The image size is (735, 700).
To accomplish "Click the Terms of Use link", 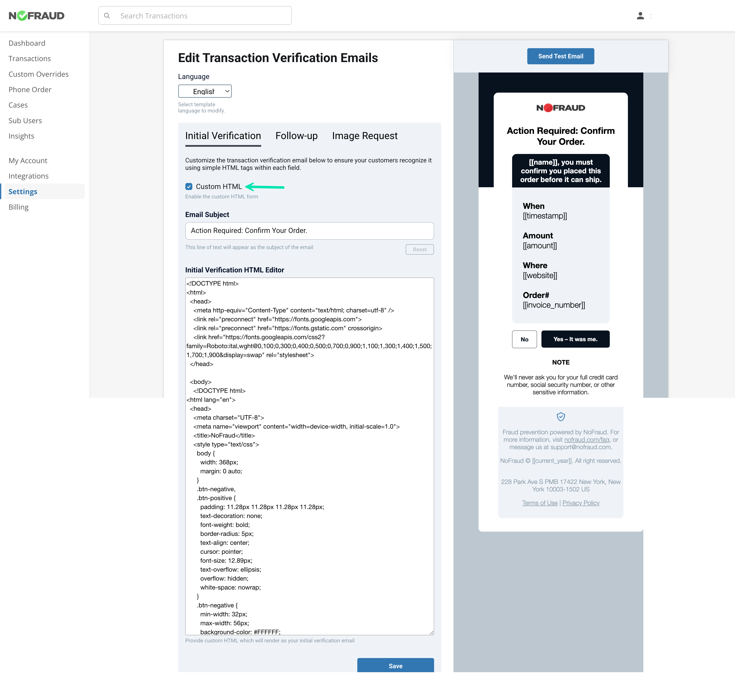I will [x=540, y=503].
